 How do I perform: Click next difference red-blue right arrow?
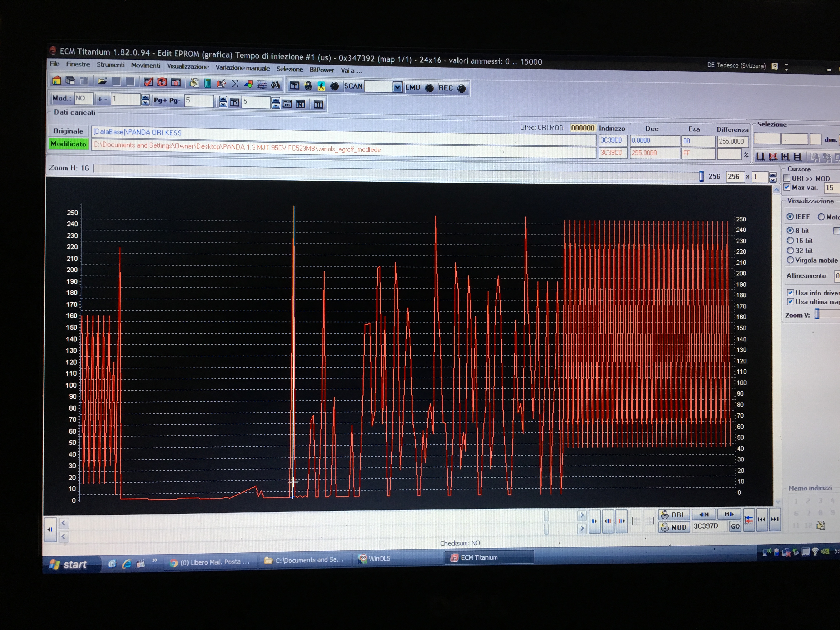pos(621,521)
